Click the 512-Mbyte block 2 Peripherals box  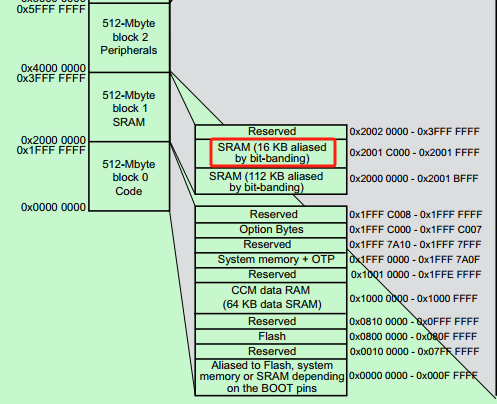click(129, 37)
